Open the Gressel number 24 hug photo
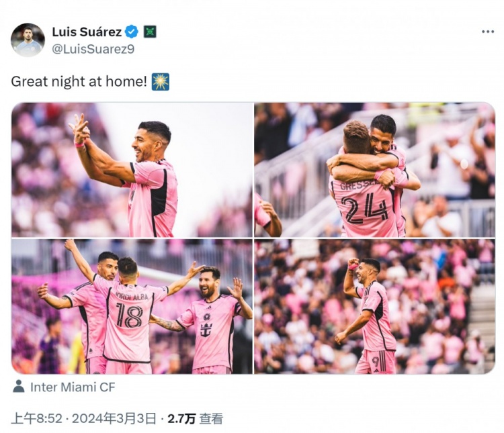The width and height of the screenshot is (504, 433). 374,170
